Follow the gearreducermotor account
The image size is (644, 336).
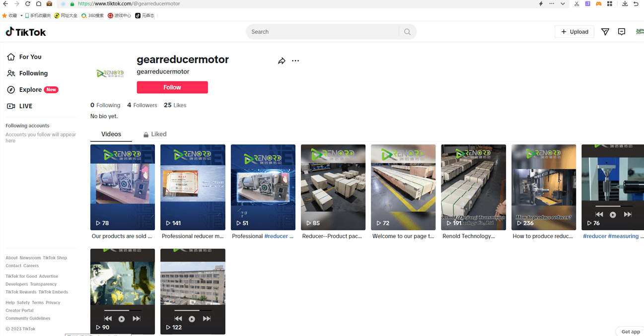172,87
